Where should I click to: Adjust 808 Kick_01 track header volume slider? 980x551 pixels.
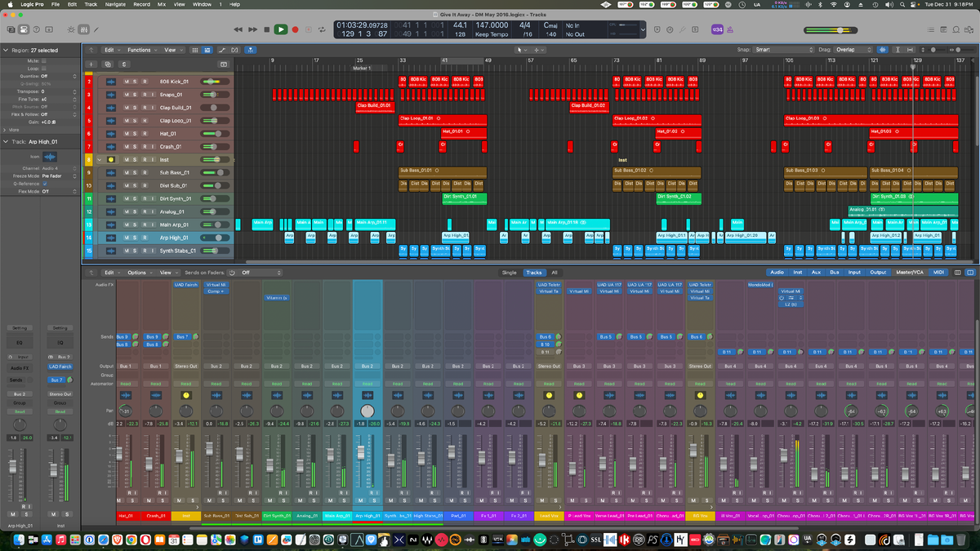(213, 82)
